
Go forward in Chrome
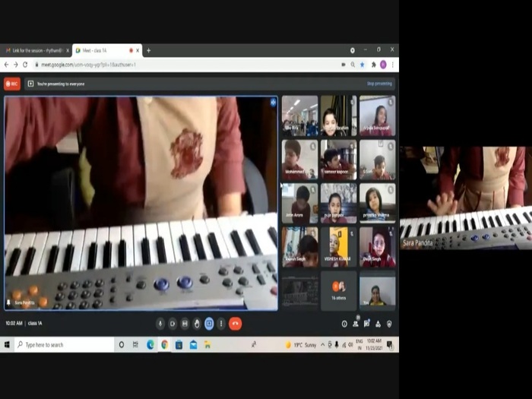[x=16, y=65]
